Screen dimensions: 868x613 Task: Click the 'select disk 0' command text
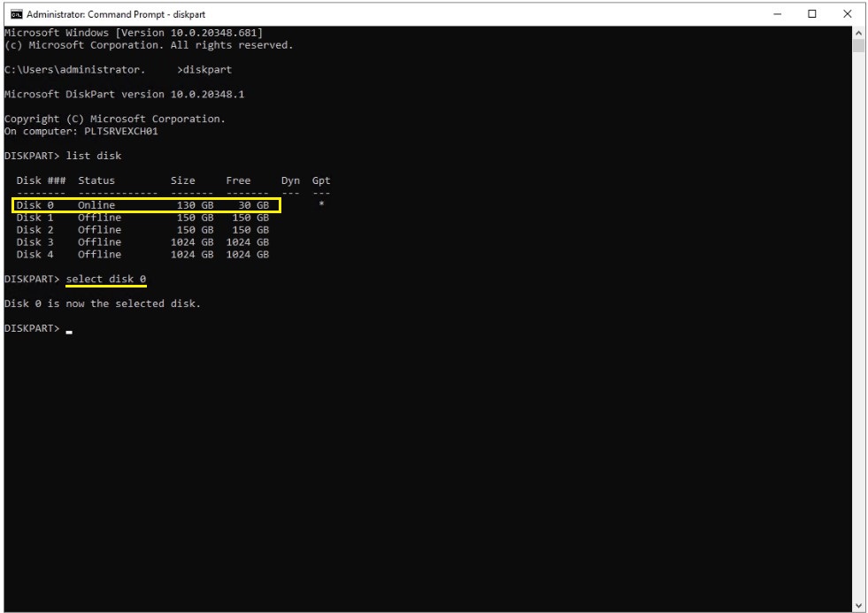[x=105, y=279]
